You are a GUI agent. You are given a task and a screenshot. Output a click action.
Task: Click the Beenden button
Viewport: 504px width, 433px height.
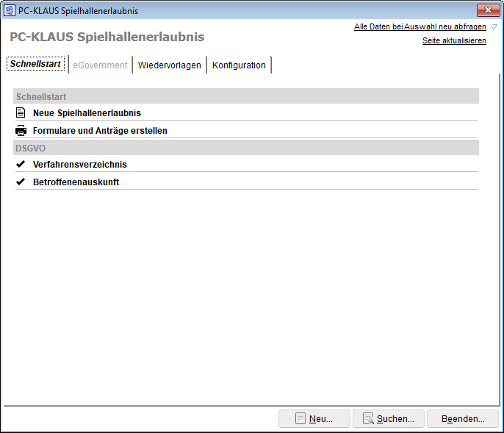(x=463, y=418)
